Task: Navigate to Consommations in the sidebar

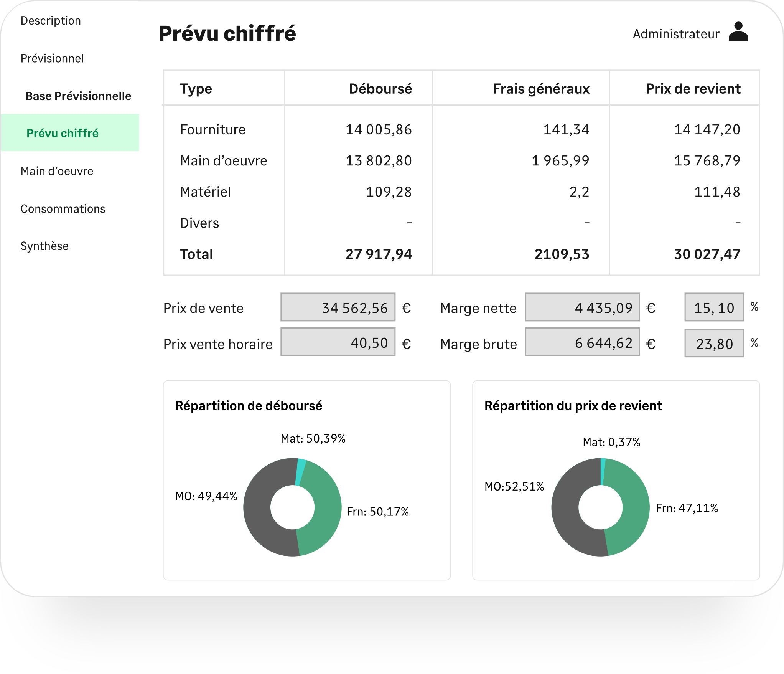Action: [63, 209]
